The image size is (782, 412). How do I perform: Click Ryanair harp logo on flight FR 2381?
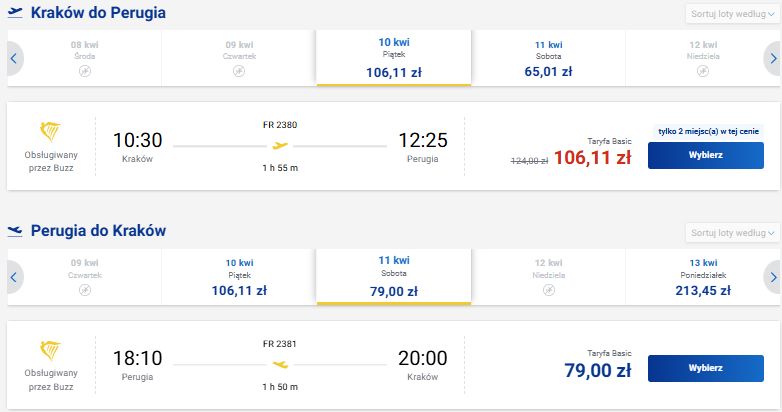(x=50, y=350)
